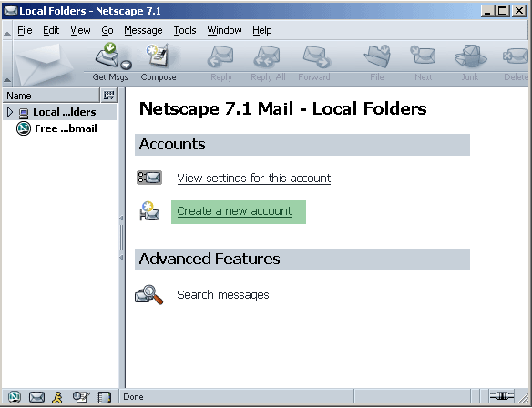
Task: Click the Search messages link
Action: [x=223, y=295]
